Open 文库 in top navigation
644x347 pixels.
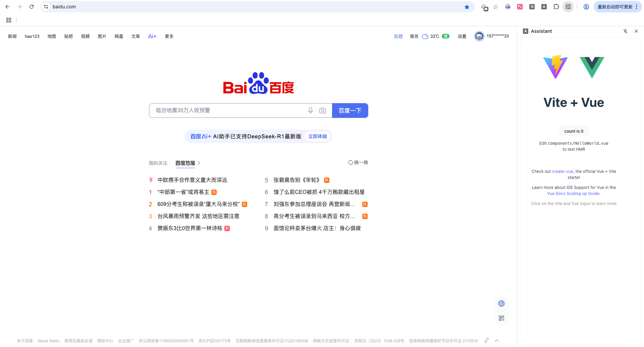click(136, 36)
